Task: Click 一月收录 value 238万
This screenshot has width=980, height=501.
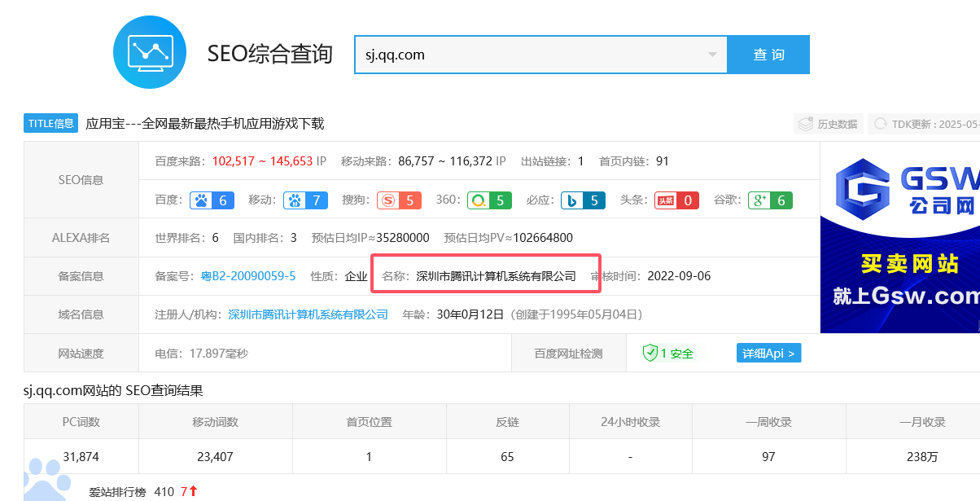Action: (x=922, y=456)
